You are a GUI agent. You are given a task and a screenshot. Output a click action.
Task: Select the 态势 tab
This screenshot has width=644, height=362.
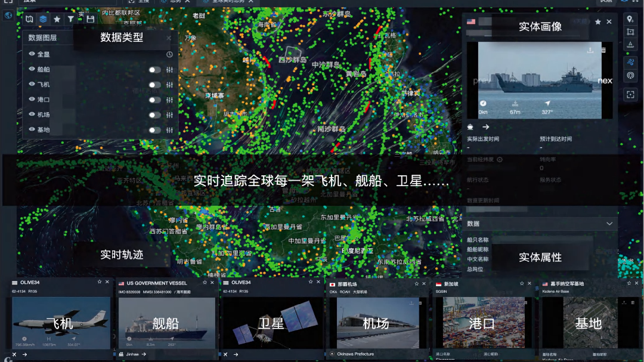tap(175, 2)
